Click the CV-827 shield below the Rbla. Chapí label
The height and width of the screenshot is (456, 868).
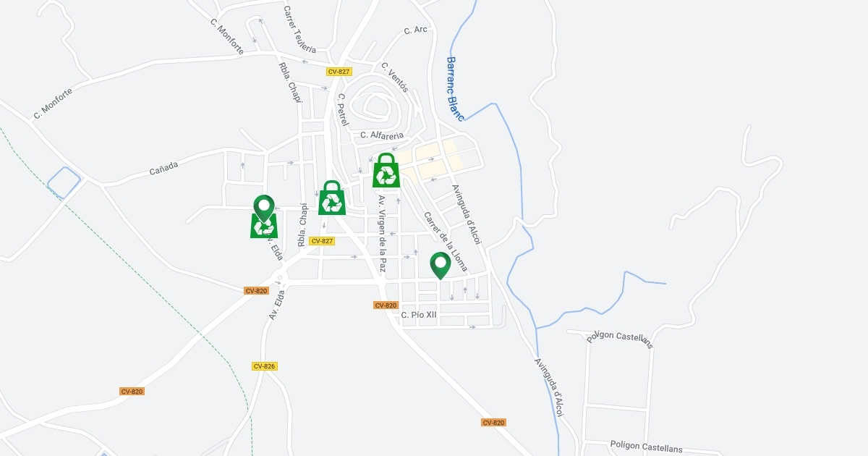point(322,241)
